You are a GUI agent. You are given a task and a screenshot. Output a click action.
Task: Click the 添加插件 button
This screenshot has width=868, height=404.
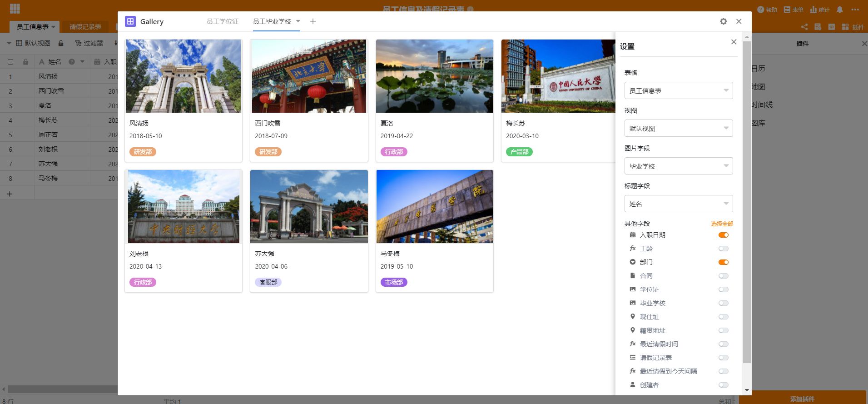click(803, 399)
